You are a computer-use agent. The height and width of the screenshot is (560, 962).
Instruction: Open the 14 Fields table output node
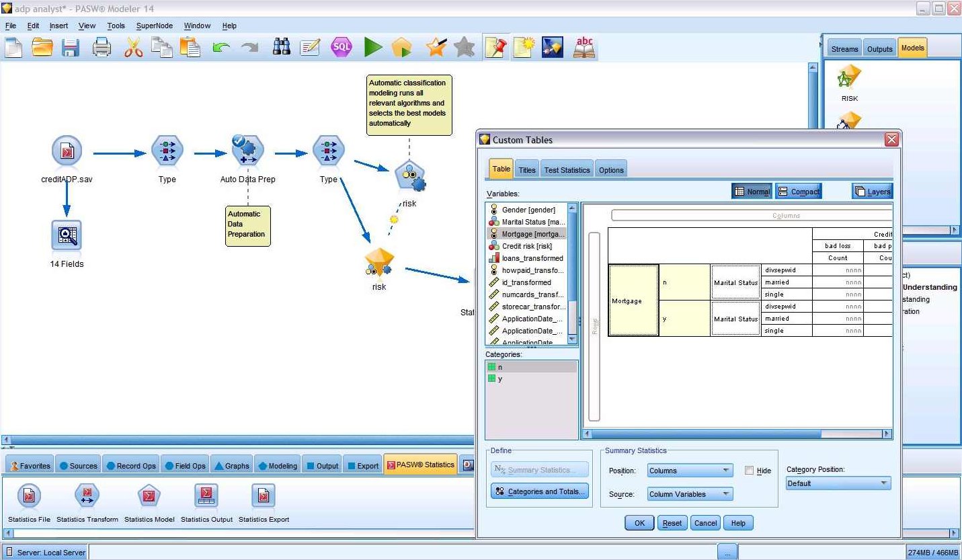point(65,235)
